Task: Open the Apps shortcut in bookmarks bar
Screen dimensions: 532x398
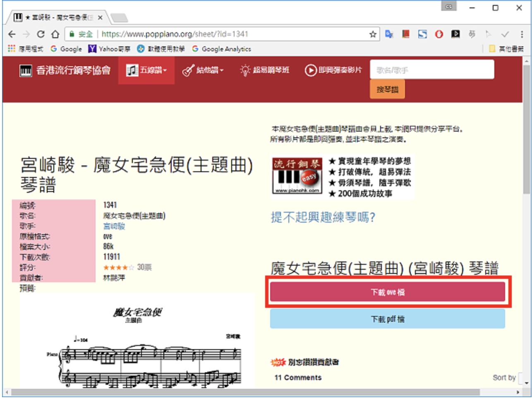Action: [26, 49]
